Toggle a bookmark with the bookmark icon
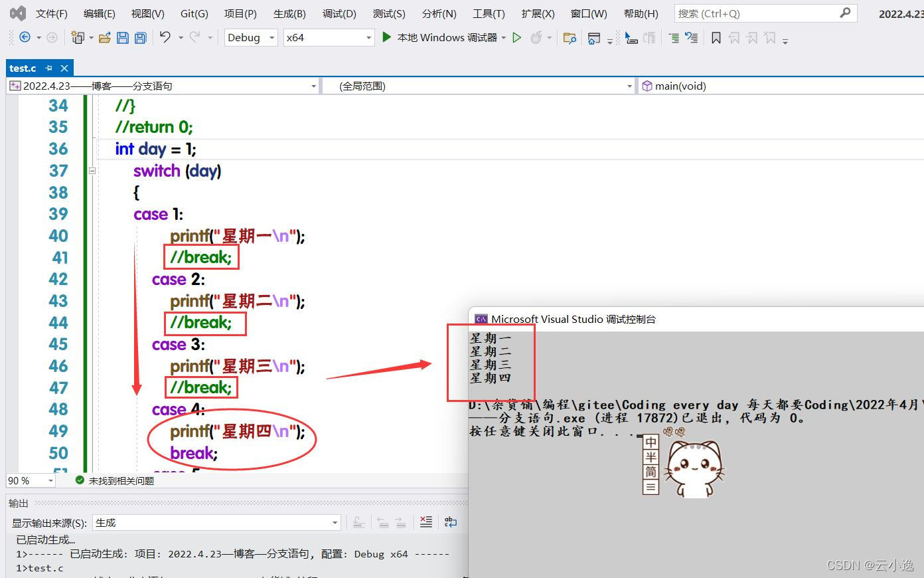This screenshot has width=924, height=578. 716,38
